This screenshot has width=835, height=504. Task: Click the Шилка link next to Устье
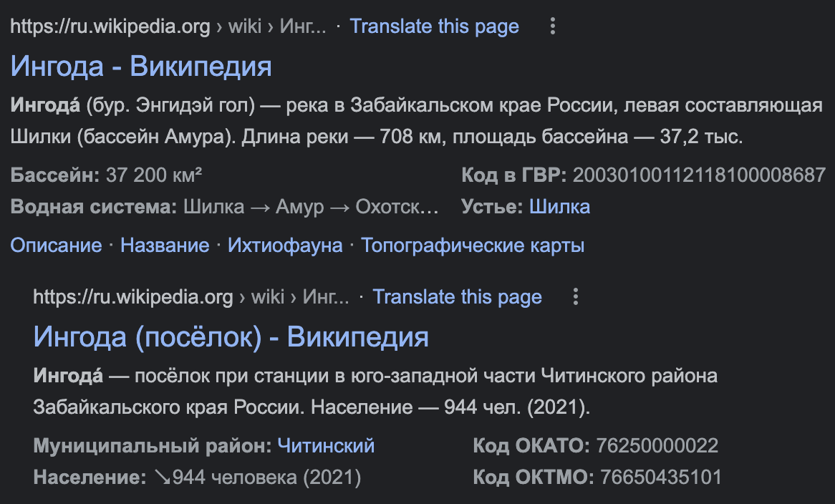(559, 207)
